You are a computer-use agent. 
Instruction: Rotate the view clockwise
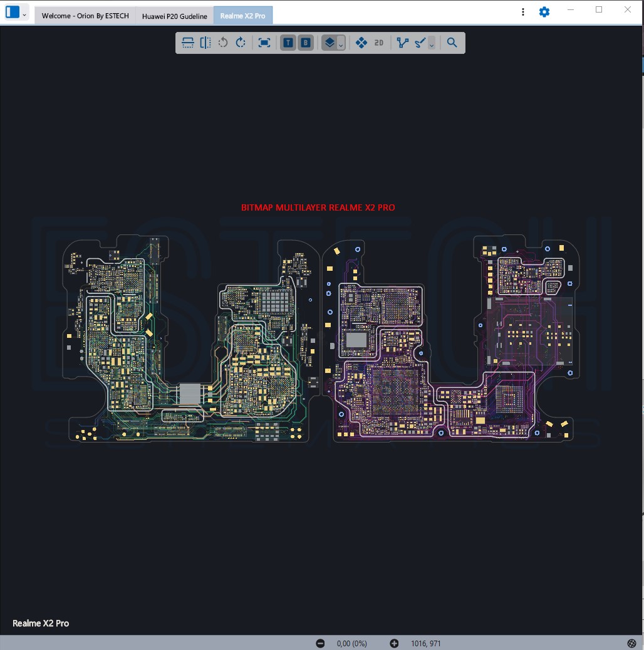[241, 43]
